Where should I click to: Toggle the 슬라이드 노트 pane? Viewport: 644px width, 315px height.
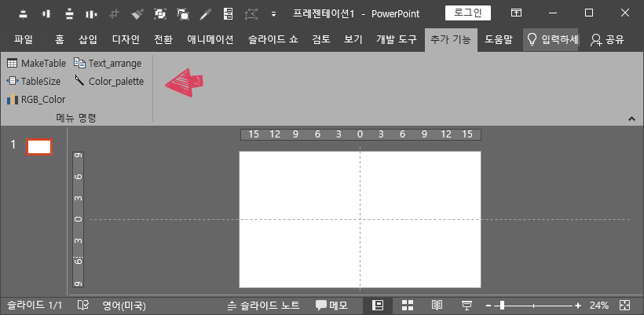point(264,306)
